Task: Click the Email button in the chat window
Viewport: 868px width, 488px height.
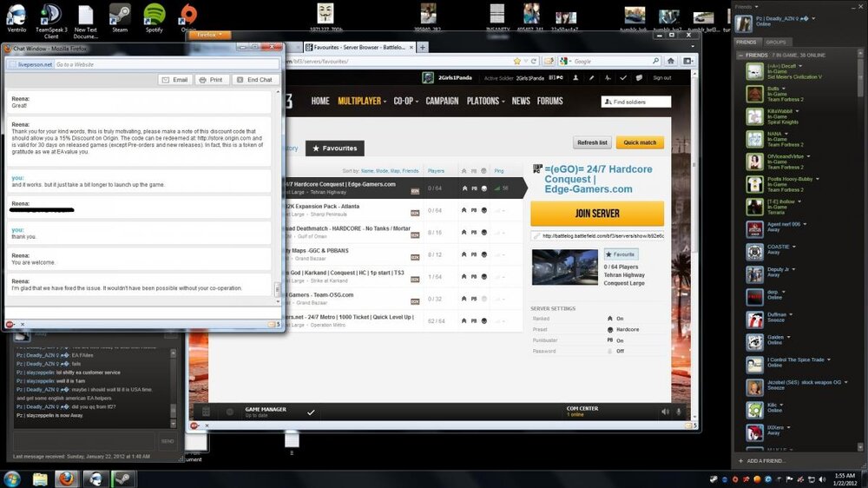Action: [174, 80]
